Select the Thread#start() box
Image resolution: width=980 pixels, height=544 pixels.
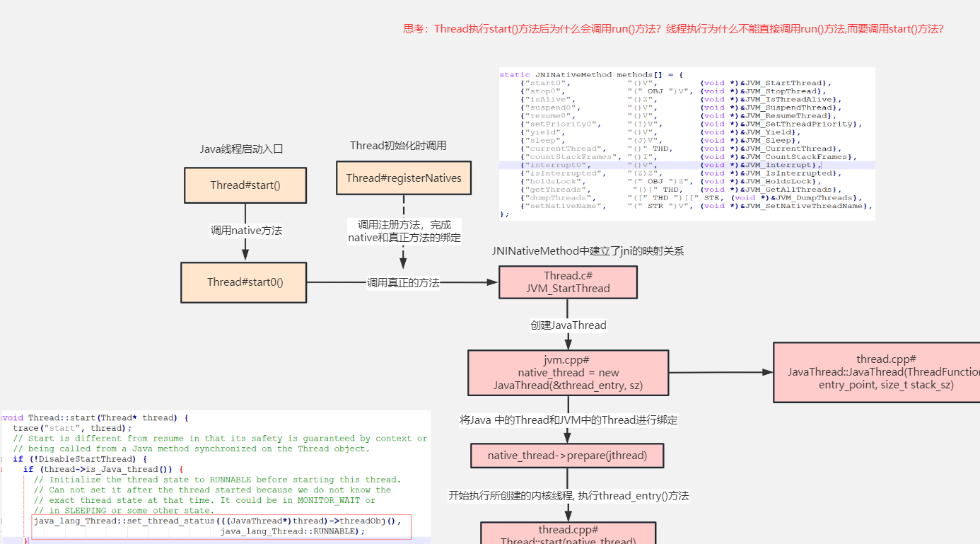[x=245, y=185]
